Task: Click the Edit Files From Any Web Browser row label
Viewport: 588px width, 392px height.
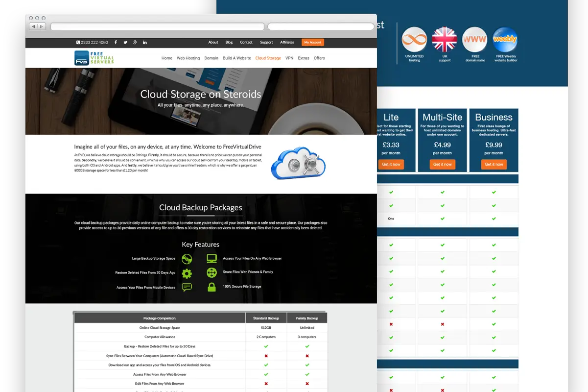Action: point(160,384)
